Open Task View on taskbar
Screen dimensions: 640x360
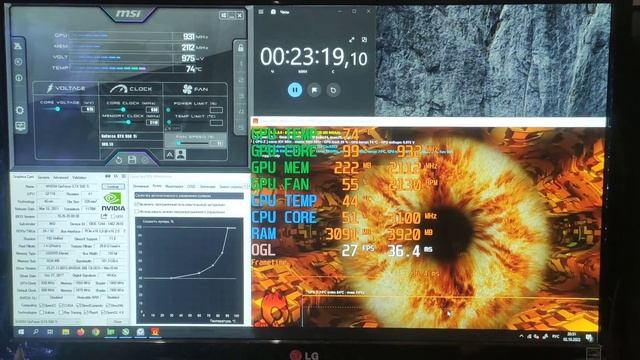click(x=50, y=332)
